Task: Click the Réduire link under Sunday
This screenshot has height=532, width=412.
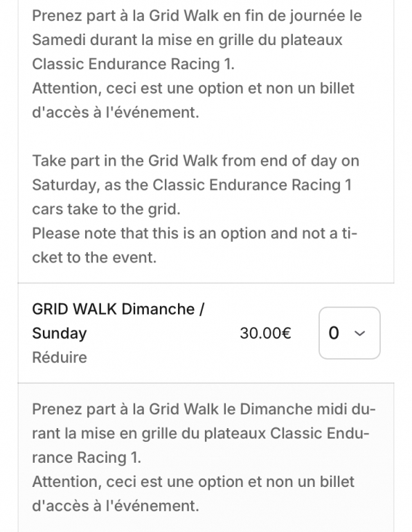Action: (60, 357)
